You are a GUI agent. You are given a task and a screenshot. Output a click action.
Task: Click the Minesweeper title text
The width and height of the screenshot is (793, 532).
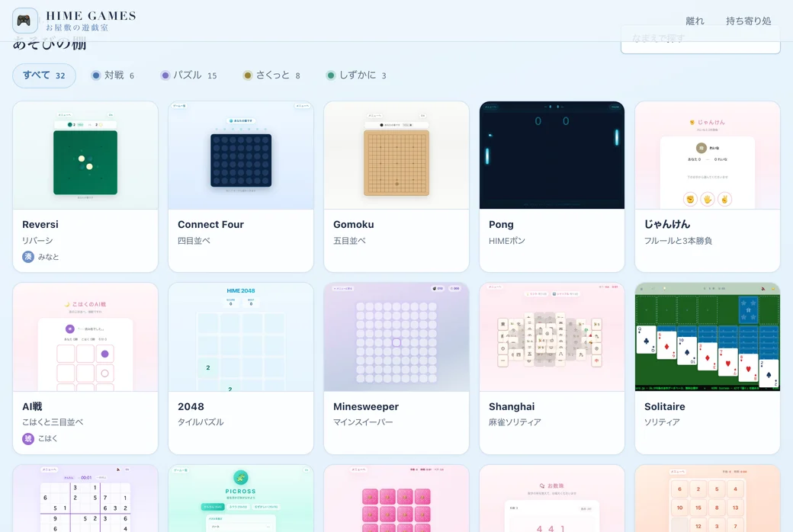coord(366,406)
